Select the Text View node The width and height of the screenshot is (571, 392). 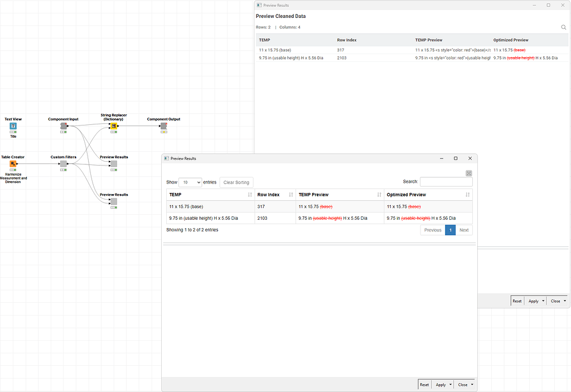coord(12,127)
